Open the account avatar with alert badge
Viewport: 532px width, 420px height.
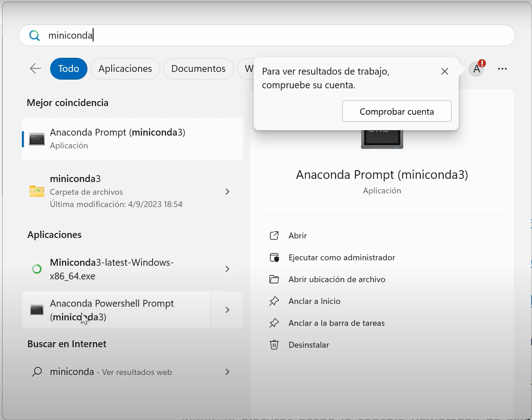click(x=477, y=68)
